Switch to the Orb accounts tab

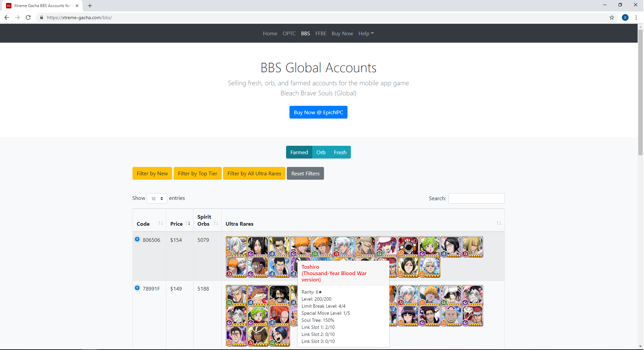coord(321,152)
